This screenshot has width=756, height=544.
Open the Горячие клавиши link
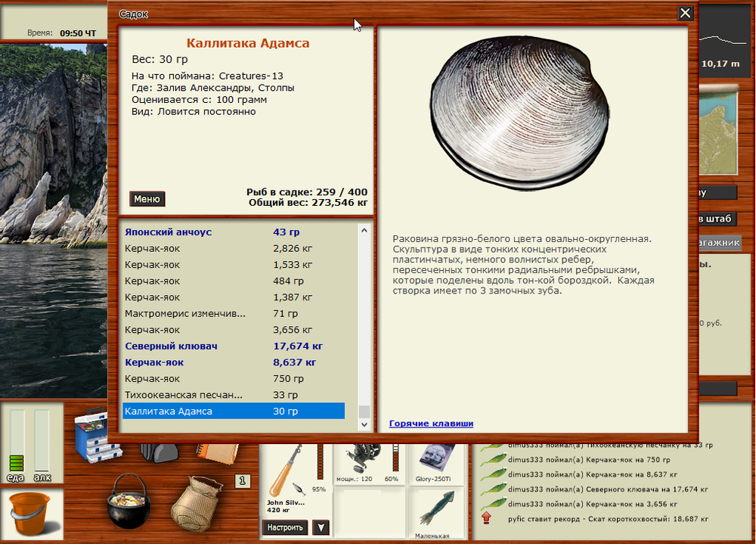(x=431, y=424)
